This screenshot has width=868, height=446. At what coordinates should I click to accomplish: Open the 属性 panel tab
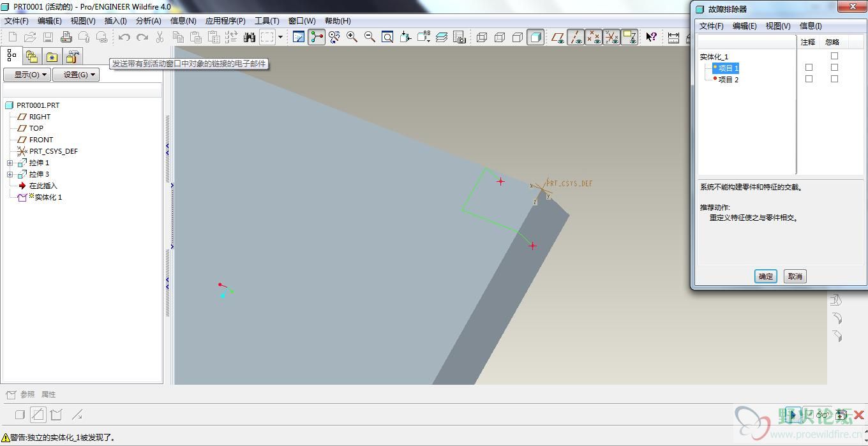point(49,394)
